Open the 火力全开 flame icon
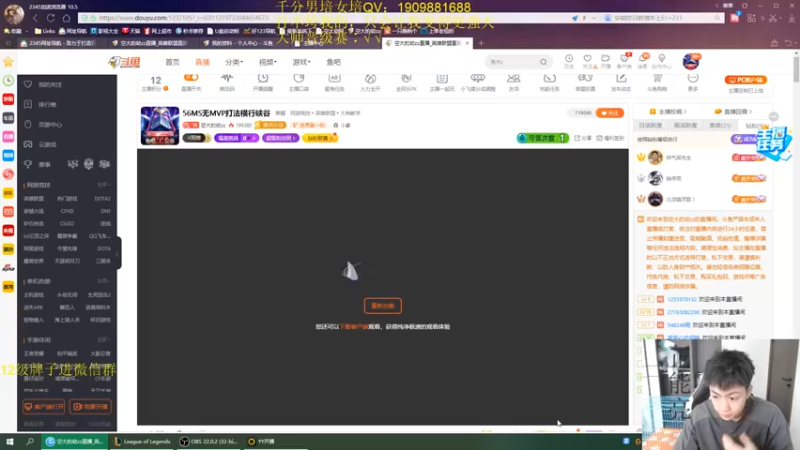800x450 pixels. tap(370, 82)
